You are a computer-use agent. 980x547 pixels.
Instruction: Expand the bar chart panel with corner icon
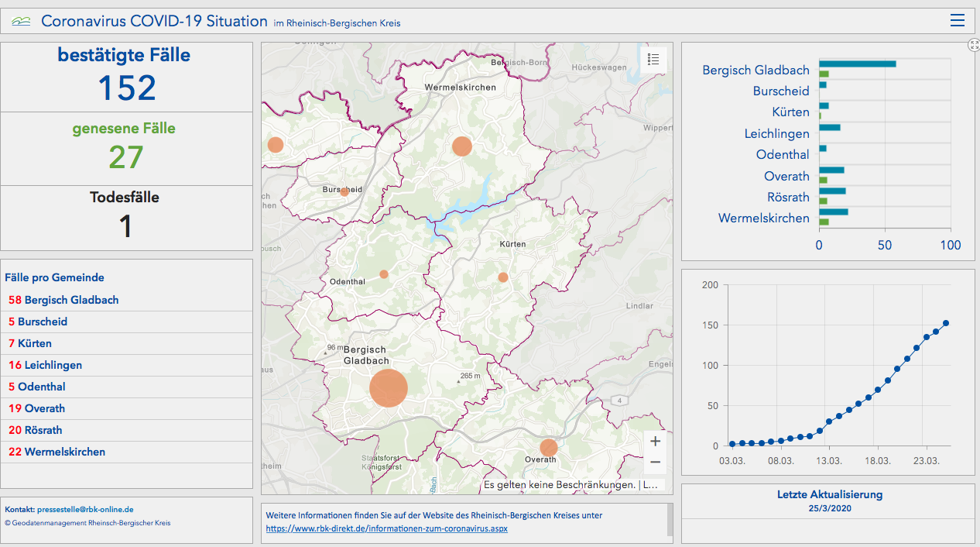point(974,45)
